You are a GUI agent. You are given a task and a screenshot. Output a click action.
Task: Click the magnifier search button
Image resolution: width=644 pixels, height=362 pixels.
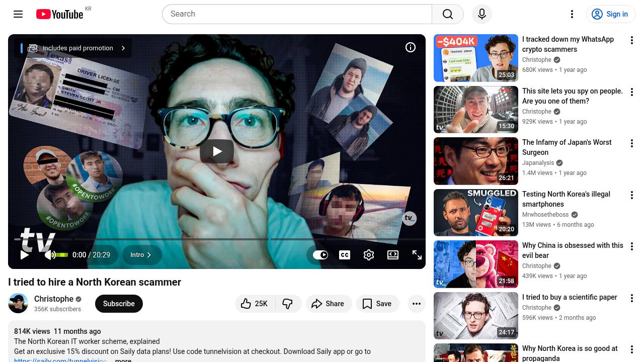[448, 14]
